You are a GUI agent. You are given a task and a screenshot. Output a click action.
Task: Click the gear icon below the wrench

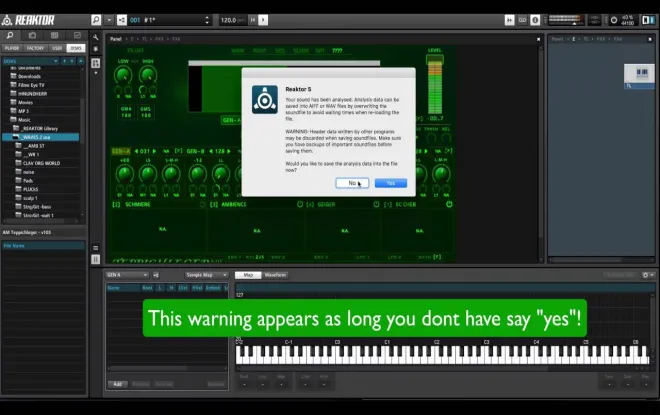click(96, 49)
